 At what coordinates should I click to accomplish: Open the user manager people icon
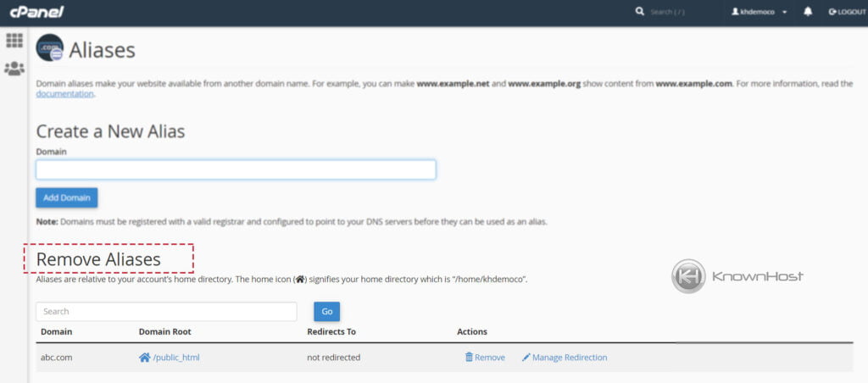click(14, 69)
